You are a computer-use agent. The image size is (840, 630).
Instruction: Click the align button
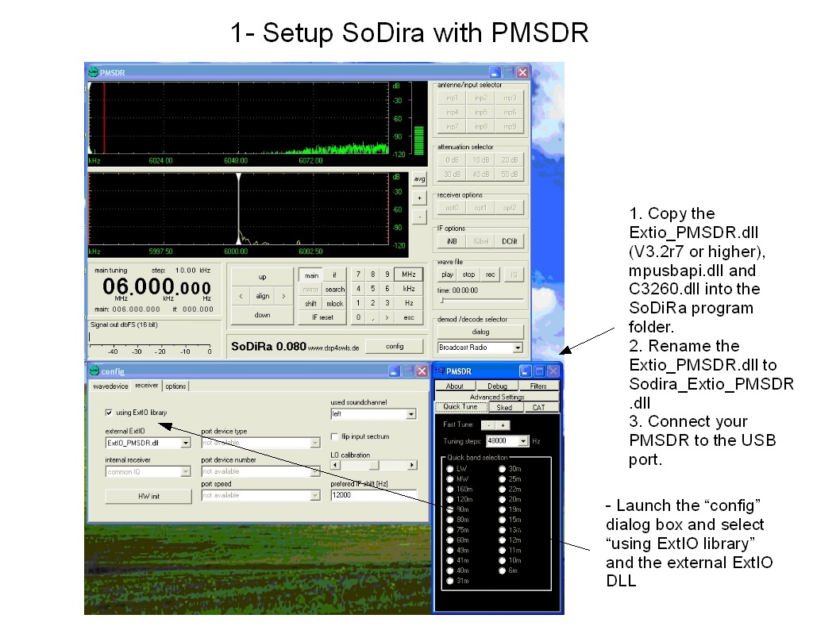263,296
